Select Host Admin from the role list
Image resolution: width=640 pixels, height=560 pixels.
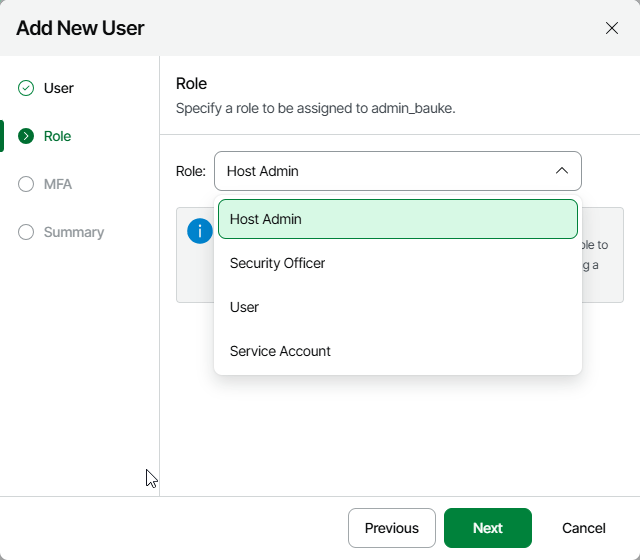tap(398, 219)
